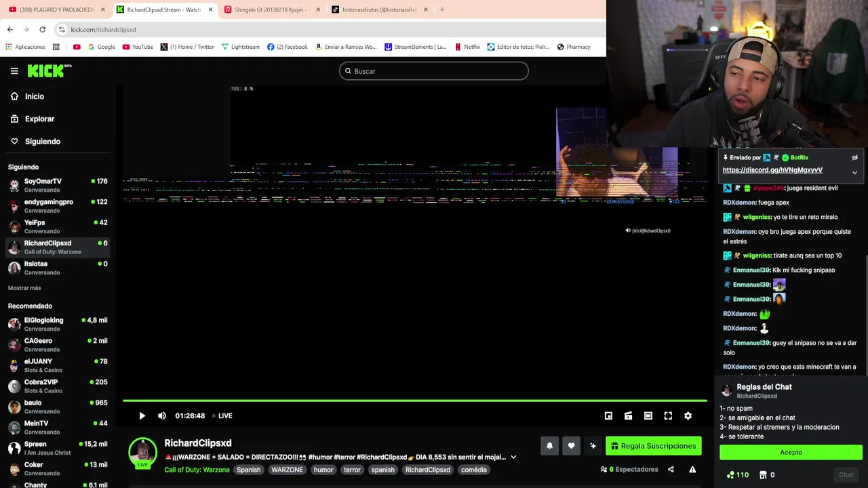Open ElGlogloking recommended channel
Viewport: 868px width, 488px height.
click(x=58, y=324)
